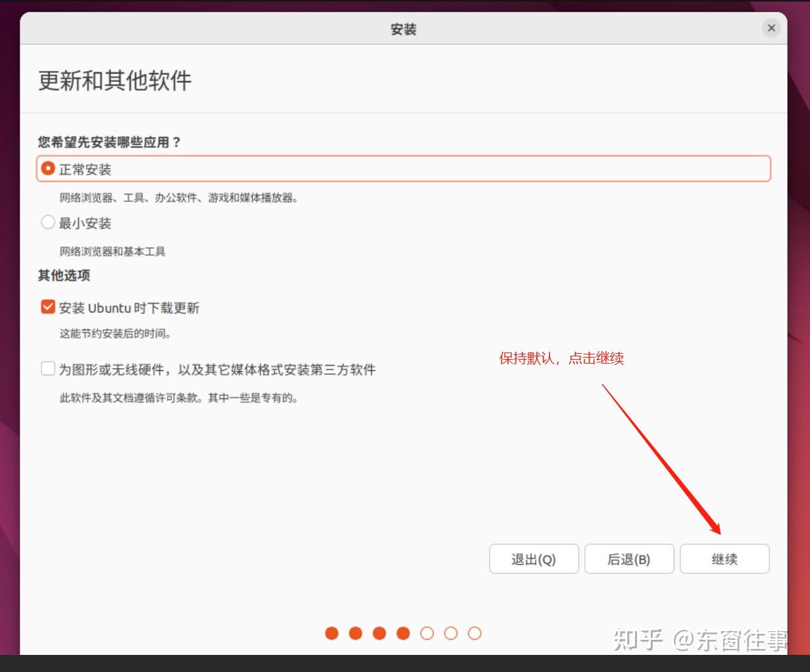The width and height of the screenshot is (810, 672).
Task: Select the 正常安装 radio option
Action: click(x=47, y=168)
